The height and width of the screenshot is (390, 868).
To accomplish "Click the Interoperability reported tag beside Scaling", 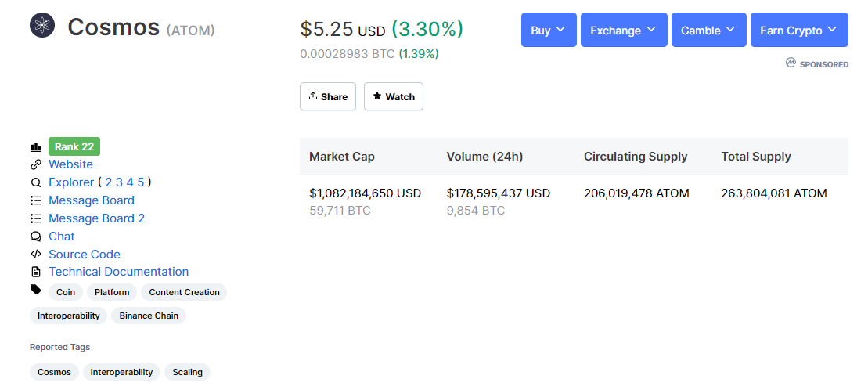I will click(x=122, y=372).
